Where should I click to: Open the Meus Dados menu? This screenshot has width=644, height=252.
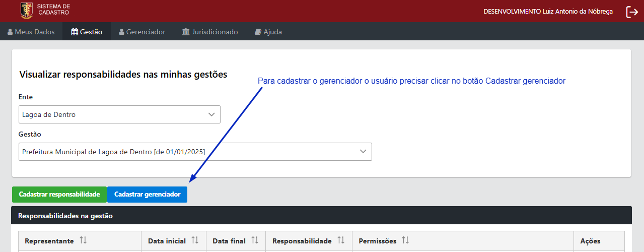click(x=31, y=32)
